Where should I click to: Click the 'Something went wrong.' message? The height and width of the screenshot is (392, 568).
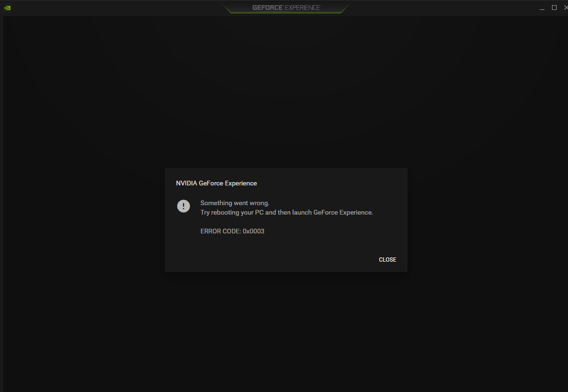tap(235, 203)
